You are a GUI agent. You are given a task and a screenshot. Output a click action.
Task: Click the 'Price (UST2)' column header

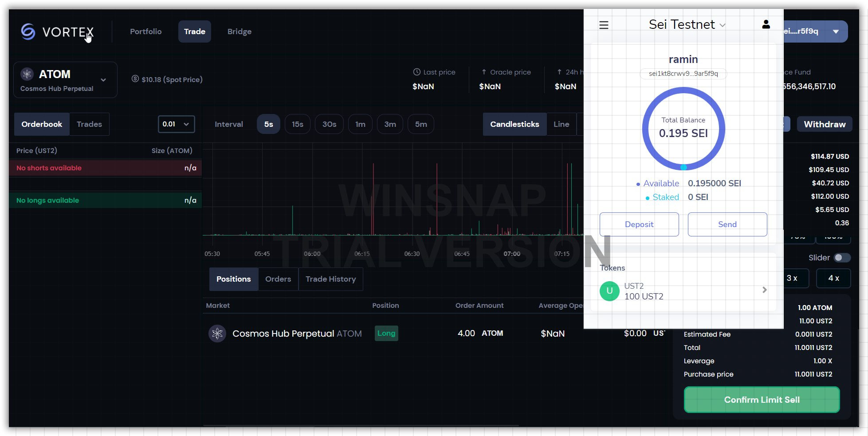point(37,151)
